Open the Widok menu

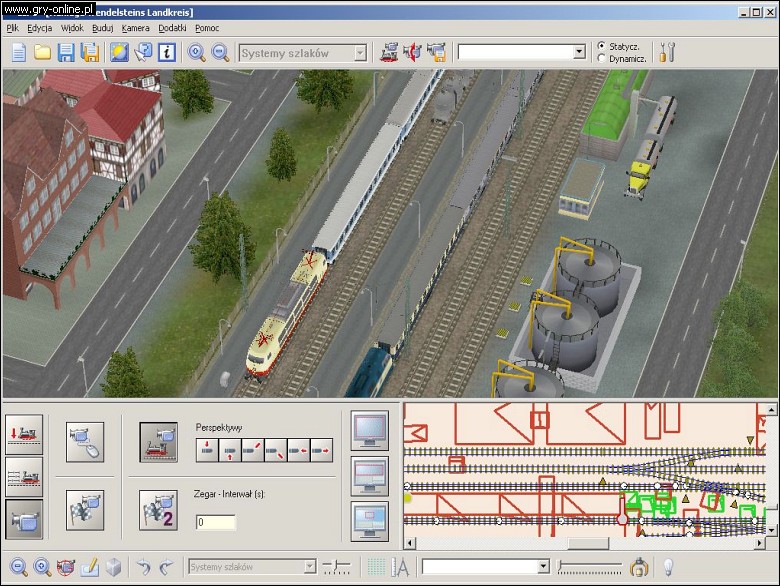tap(72, 28)
